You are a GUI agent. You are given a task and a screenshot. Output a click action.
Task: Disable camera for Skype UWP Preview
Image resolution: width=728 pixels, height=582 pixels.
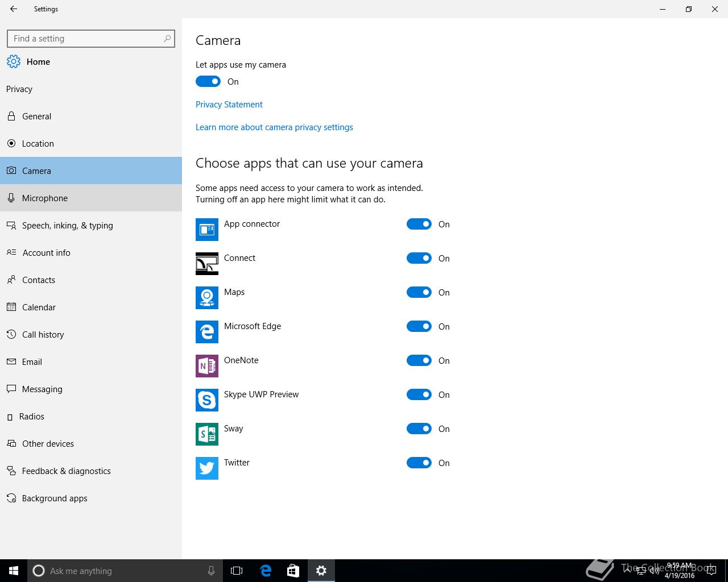coord(419,394)
